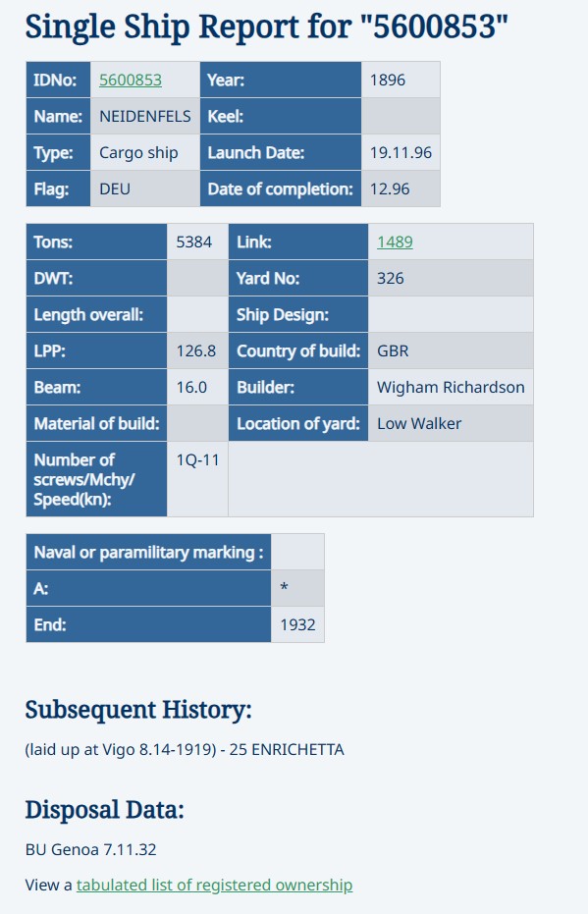
Task: Select the ship name NEIDENFELS cell
Action: (145, 116)
